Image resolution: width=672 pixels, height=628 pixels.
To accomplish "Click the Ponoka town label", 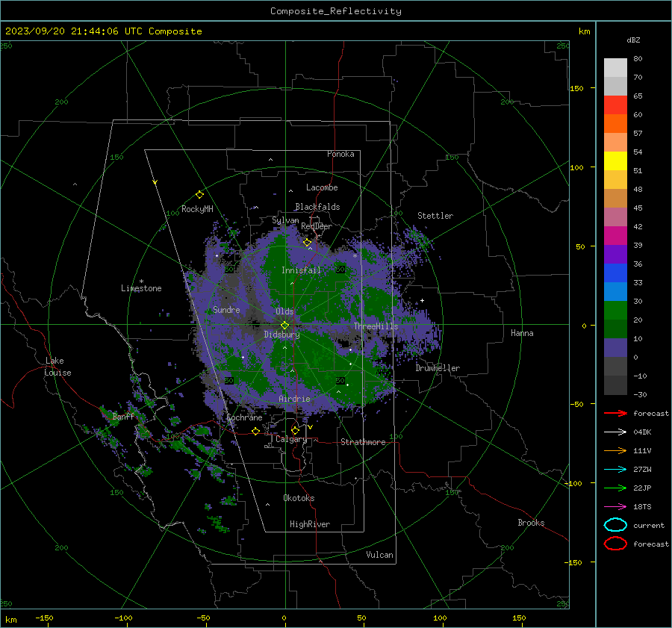I will [340, 155].
